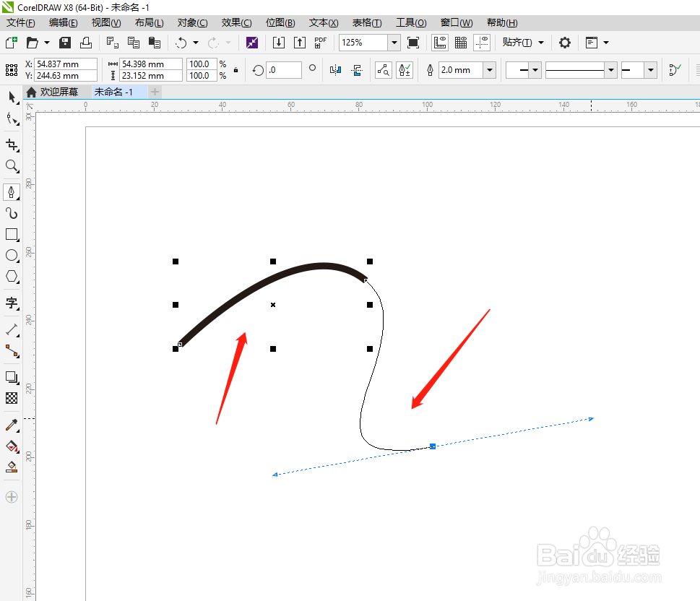This screenshot has width=700, height=601.
Task: Select the Text tool 字
Action: [x=12, y=303]
